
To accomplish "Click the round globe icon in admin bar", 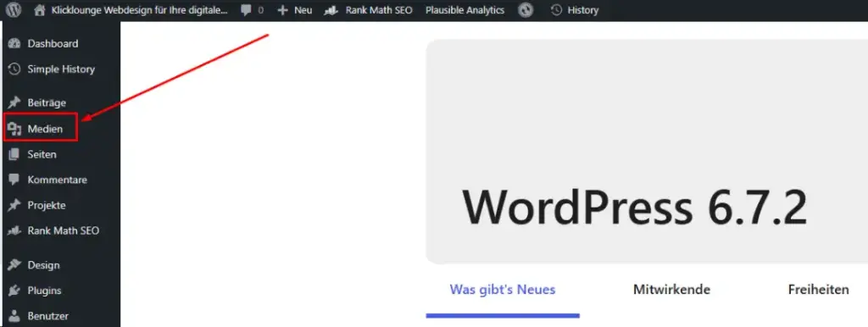I will click(526, 10).
